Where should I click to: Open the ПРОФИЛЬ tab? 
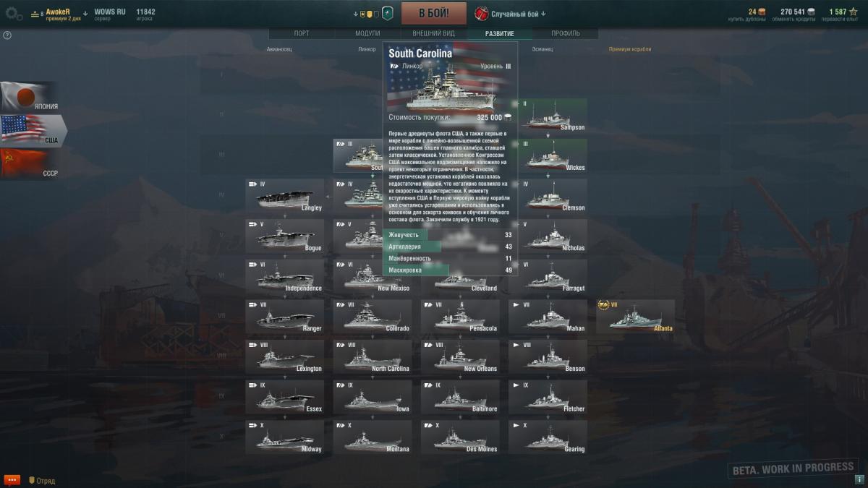566,33
